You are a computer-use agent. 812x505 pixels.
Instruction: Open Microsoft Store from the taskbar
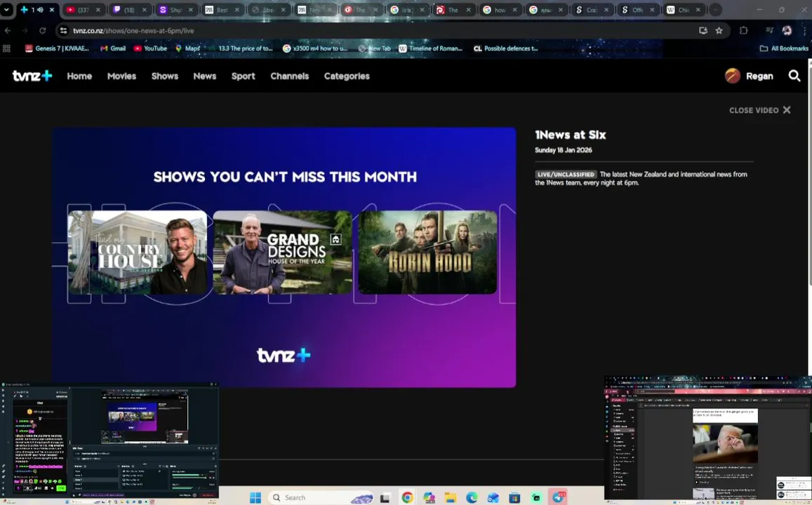pos(514,498)
